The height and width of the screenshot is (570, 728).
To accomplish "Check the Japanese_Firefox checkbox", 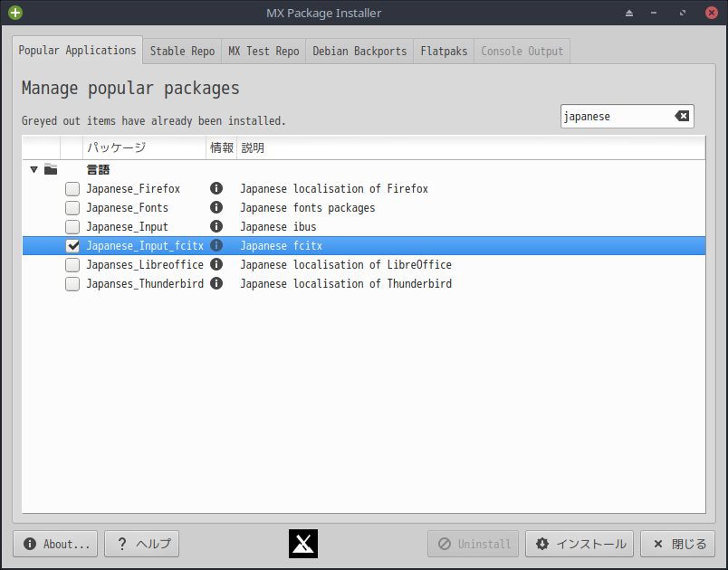I will [x=72, y=189].
